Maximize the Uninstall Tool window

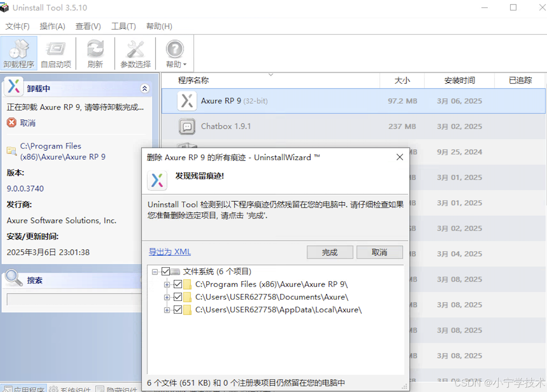tap(513, 8)
